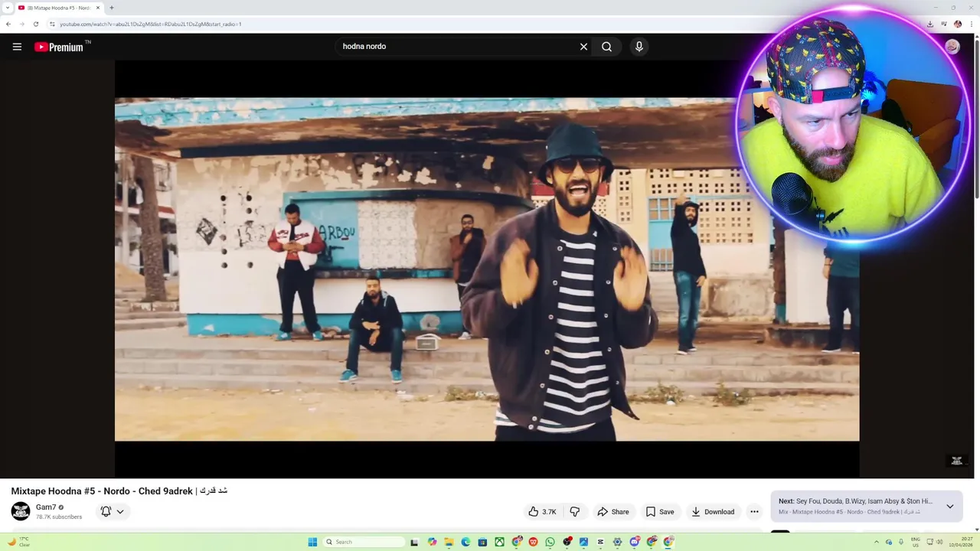This screenshot has width=980, height=551.
Task: Open the YouTube guide hamburger menu
Action: pos(17,47)
